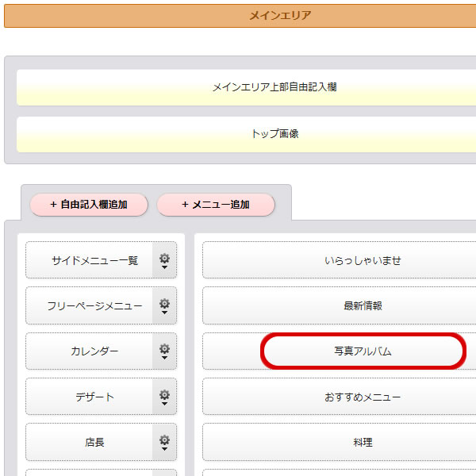Select the 店長 side item
Viewport: 476px width, 476px height.
[x=89, y=442]
